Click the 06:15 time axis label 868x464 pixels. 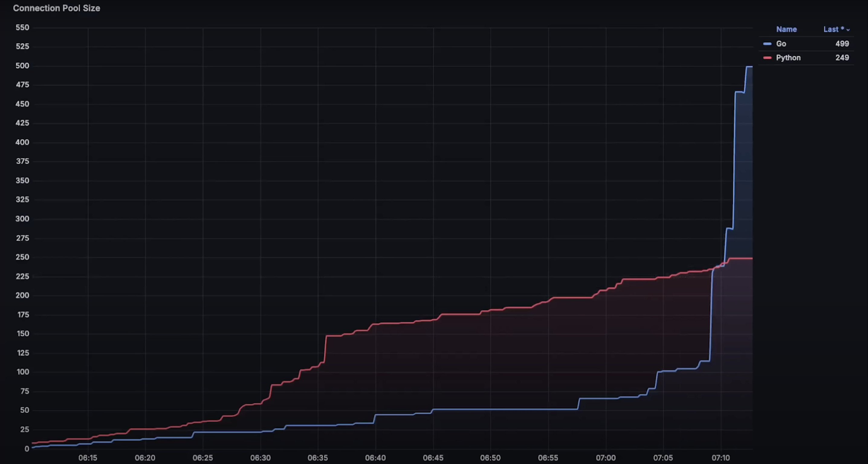(x=88, y=458)
